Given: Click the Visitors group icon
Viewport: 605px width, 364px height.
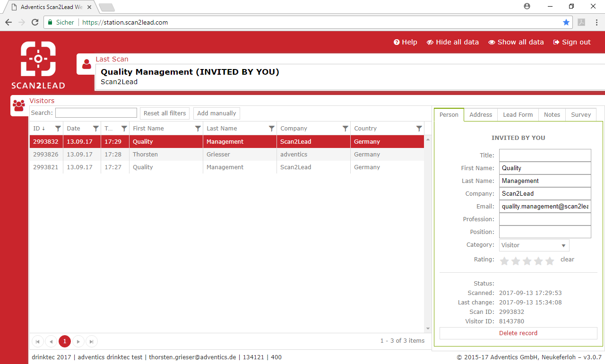Looking at the screenshot, I should coord(19,105).
